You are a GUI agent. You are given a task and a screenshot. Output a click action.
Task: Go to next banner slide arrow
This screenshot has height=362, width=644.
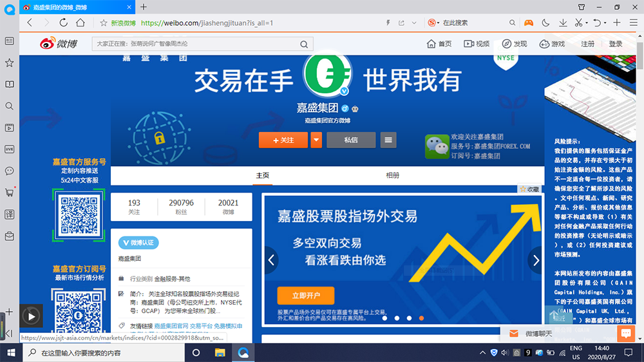(x=536, y=260)
